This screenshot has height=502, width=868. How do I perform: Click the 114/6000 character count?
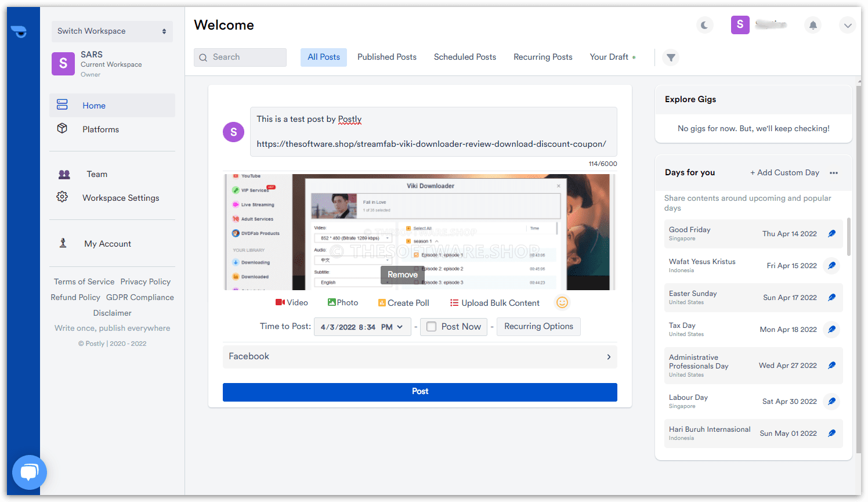603,164
